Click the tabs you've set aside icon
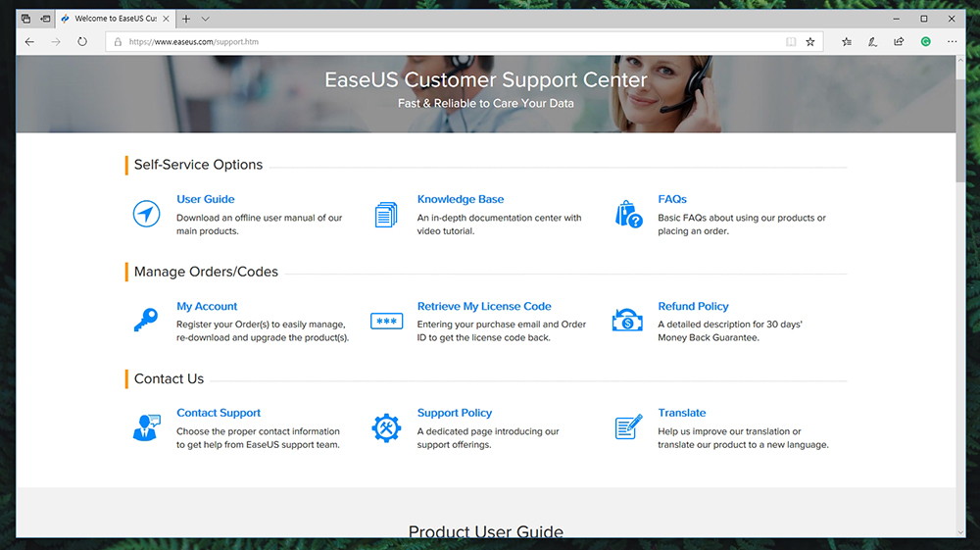The height and width of the screenshot is (550, 980). (x=25, y=19)
